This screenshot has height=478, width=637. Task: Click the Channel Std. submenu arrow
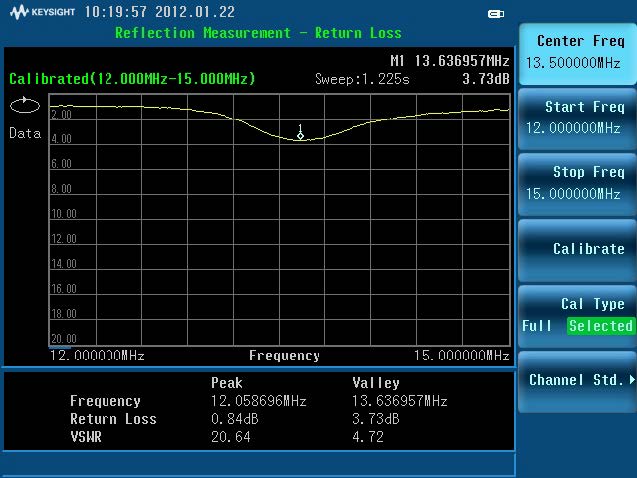[632, 380]
